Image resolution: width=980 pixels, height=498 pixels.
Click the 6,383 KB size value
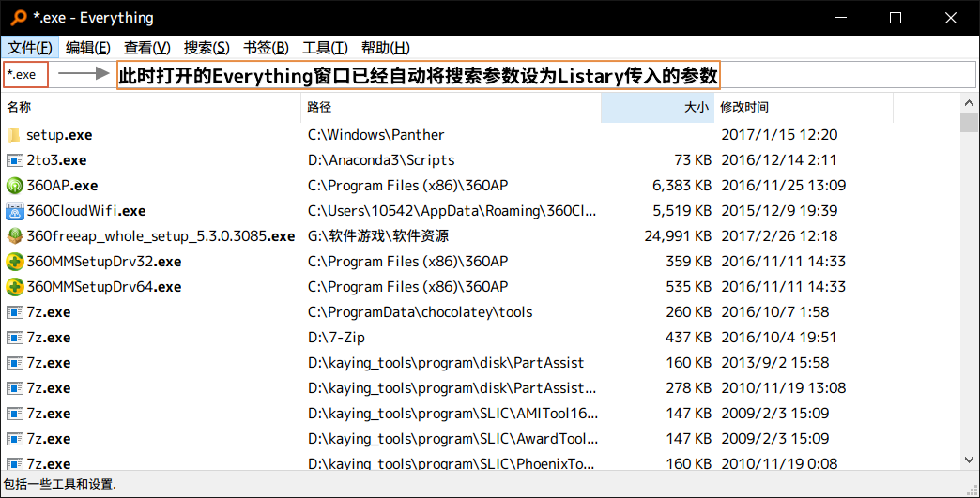point(681,186)
